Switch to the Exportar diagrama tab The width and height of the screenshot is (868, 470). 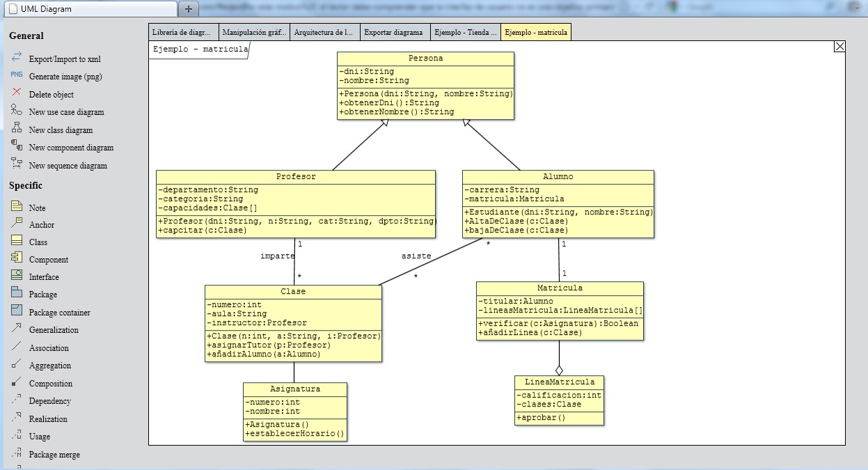coord(393,33)
